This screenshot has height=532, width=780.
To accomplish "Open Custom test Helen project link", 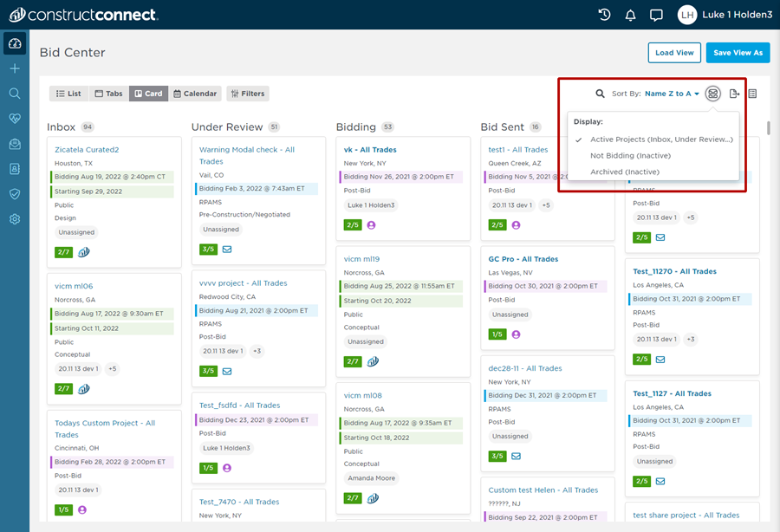I will 543,490.
